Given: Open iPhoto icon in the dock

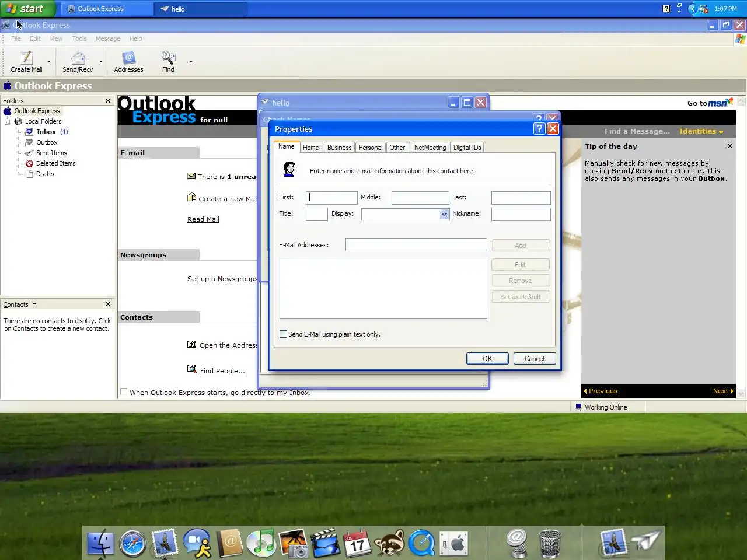Looking at the screenshot, I should [x=293, y=544].
